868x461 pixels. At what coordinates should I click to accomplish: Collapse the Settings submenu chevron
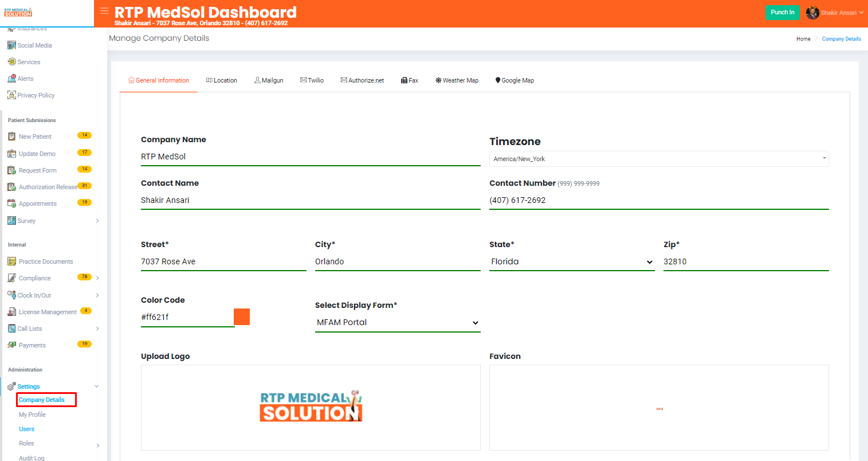(x=97, y=386)
